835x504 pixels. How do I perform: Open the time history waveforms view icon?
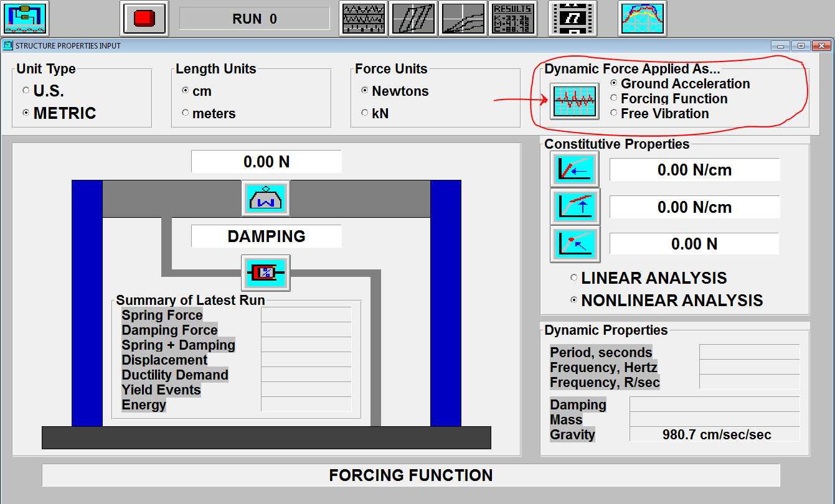[364, 19]
